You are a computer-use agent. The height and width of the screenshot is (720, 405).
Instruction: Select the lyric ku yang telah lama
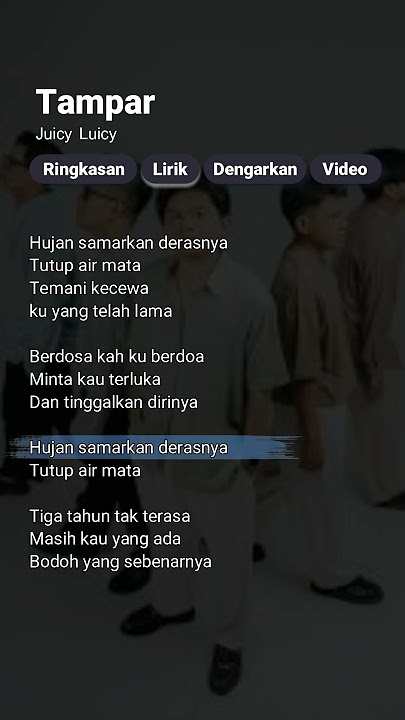click(101, 311)
